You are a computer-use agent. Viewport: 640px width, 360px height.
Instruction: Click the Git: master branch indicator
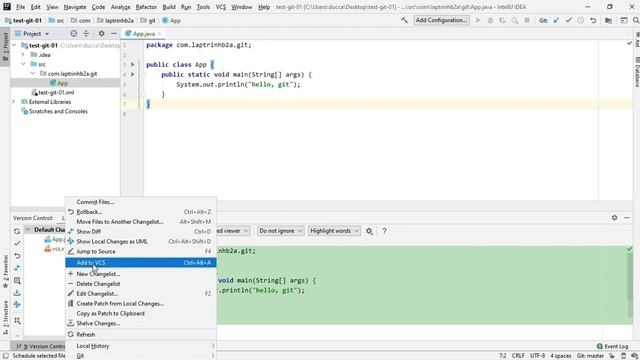pyautogui.click(x=590, y=356)
